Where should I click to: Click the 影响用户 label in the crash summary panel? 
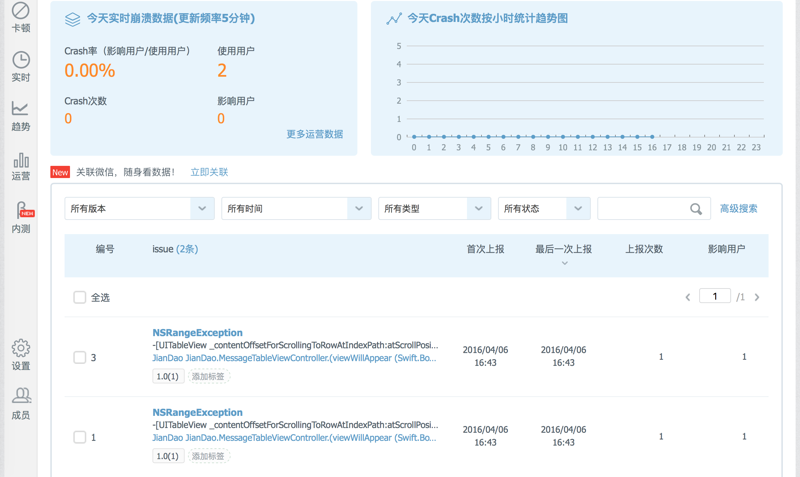click(236, 101)
